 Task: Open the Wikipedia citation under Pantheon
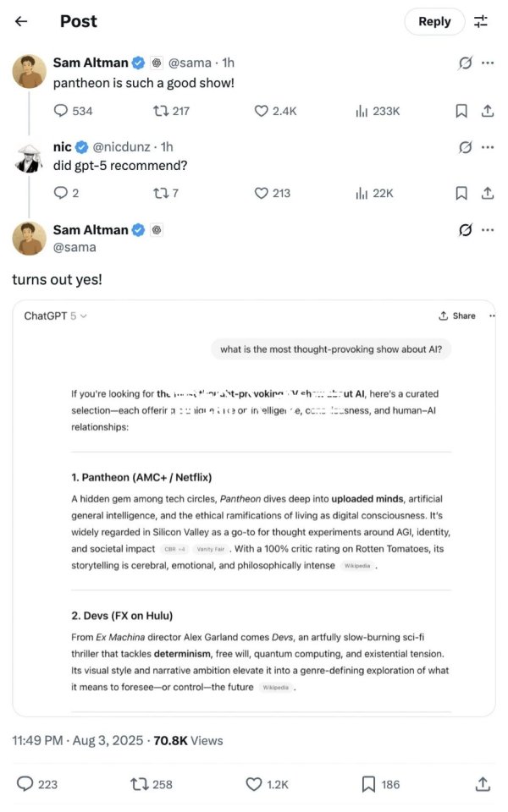click(x=358, y=566)
